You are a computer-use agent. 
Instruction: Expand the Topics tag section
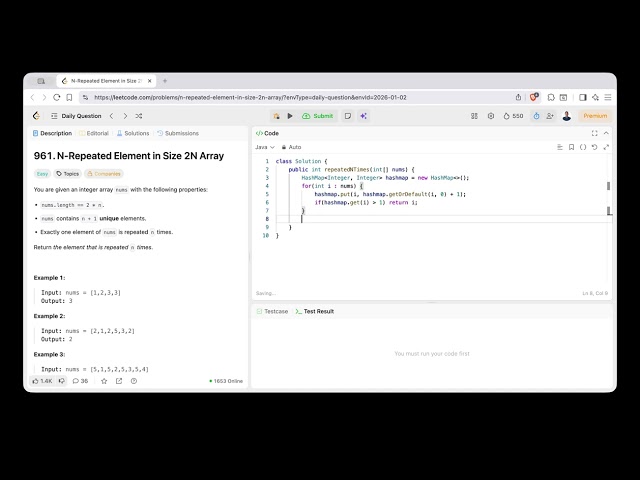(x=67, y=173)
